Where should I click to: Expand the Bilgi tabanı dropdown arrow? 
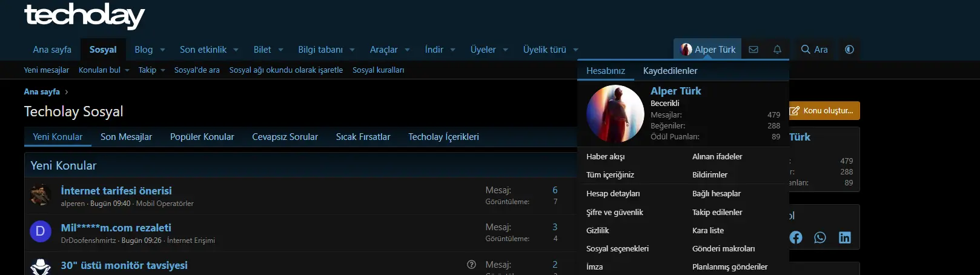tap(352, 50)
